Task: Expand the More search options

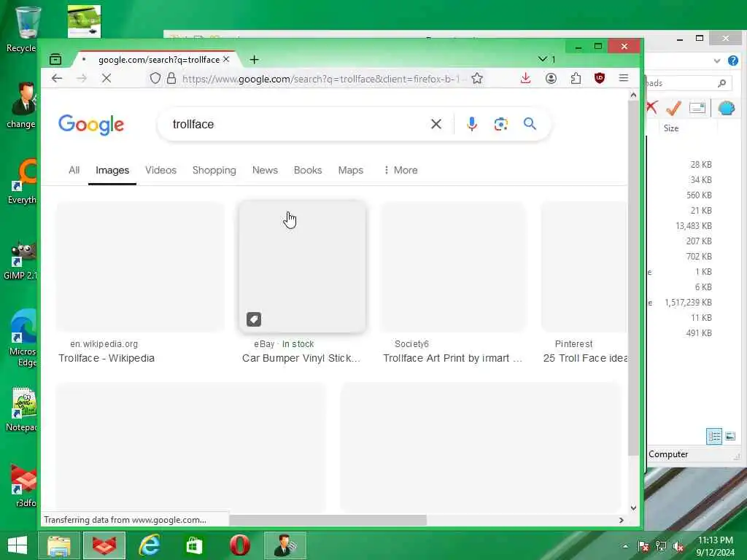Action: pos(400,170)
